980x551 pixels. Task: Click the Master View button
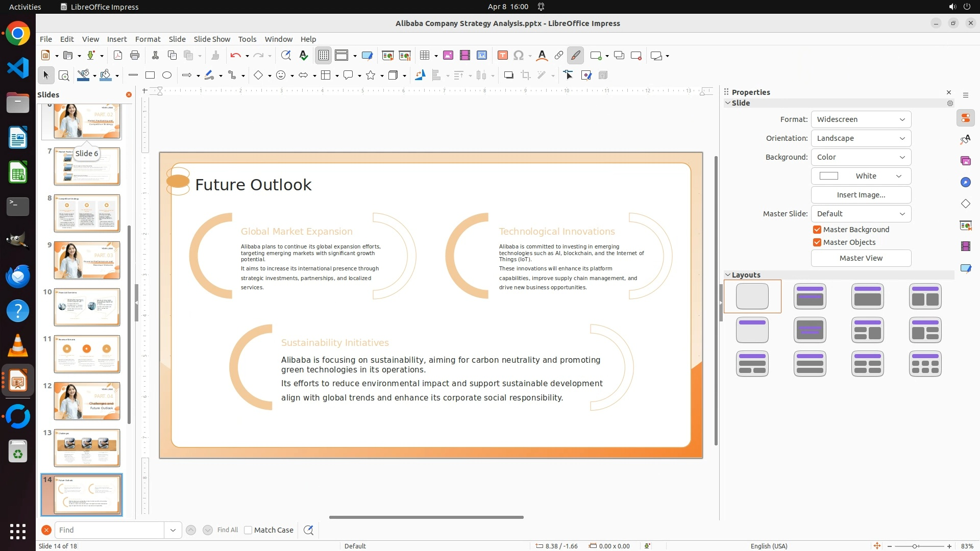pyautogui.click(x=861, y=258)
